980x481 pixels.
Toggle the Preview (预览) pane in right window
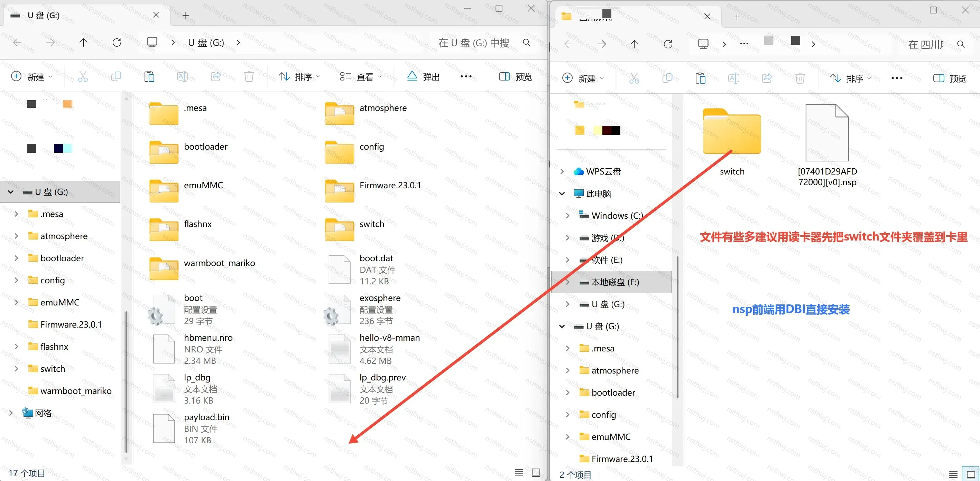tap(950, 78)
